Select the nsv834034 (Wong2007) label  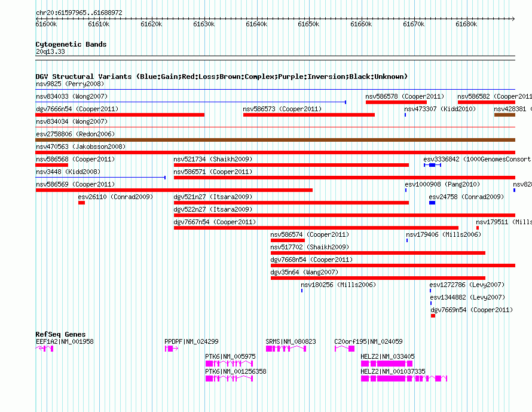point(72,121)
